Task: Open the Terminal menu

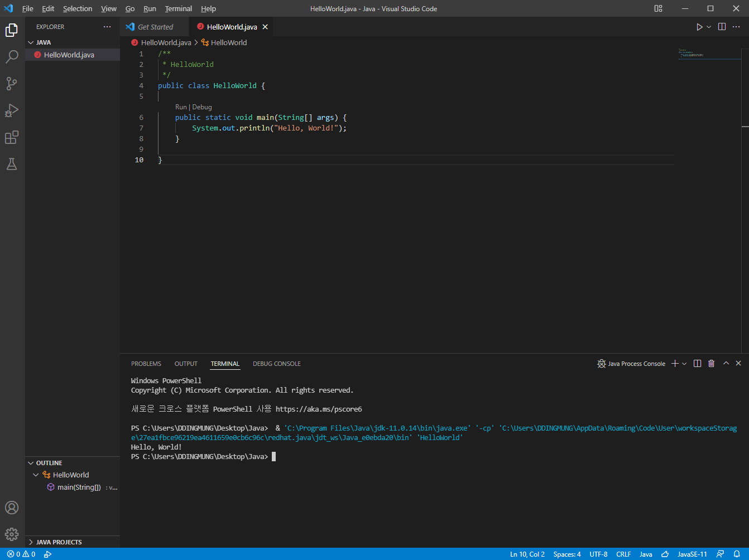Action: (178, 8)
